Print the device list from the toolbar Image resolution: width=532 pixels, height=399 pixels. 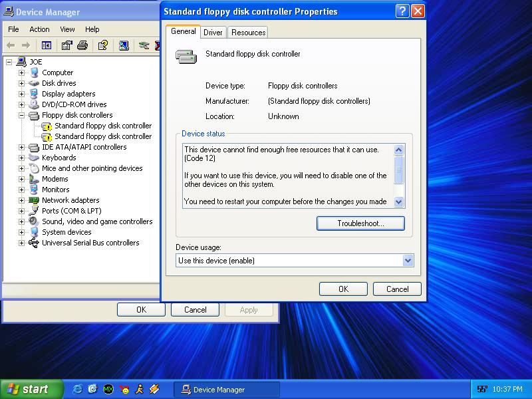(x=82, y=45)
